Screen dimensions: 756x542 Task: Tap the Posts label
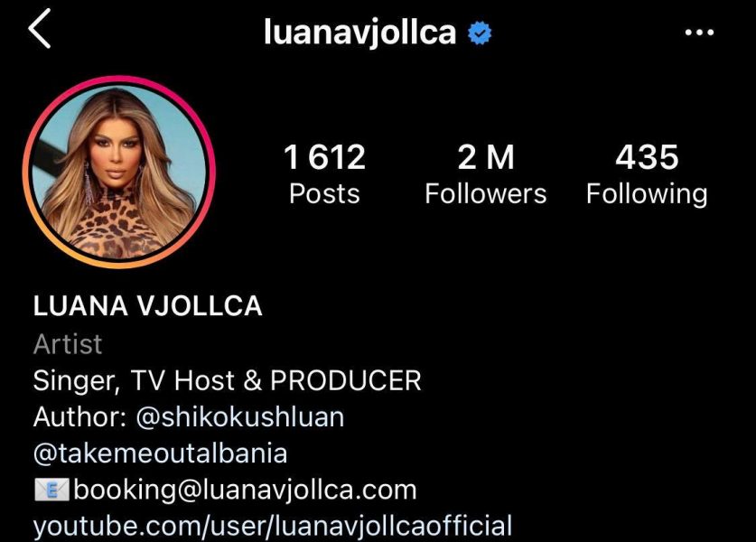click(x=324, y=194)
